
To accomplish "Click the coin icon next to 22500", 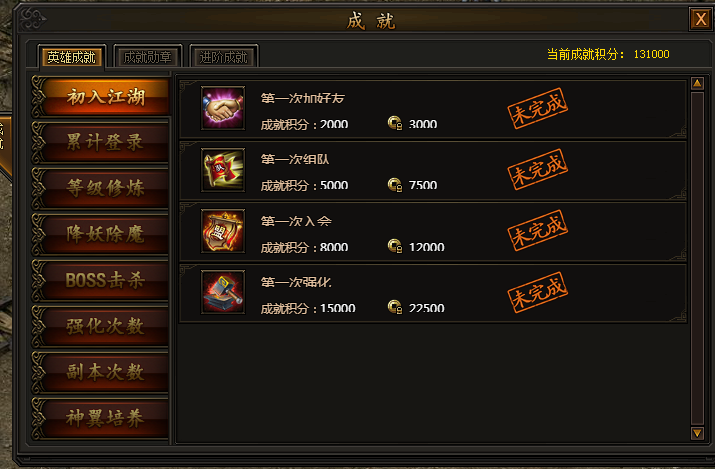I will point(395,307).
